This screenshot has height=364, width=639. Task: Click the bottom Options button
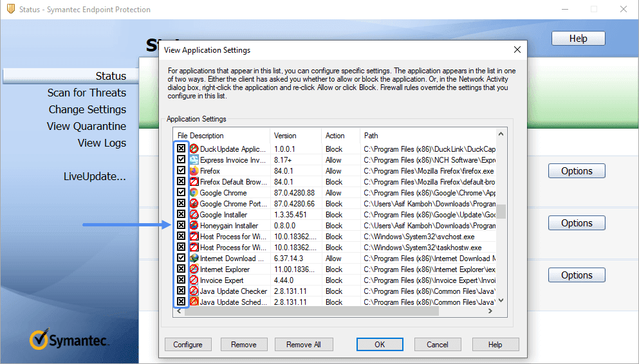point(577,275)
